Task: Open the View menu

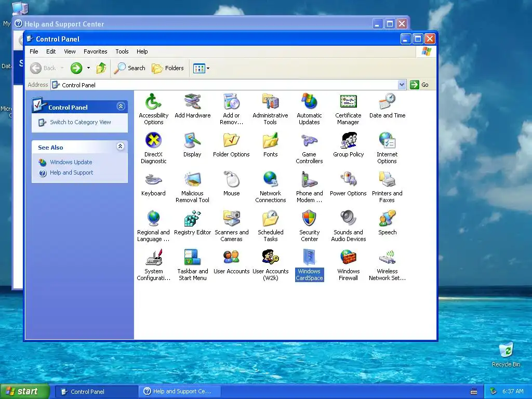Action: [70, 51]
